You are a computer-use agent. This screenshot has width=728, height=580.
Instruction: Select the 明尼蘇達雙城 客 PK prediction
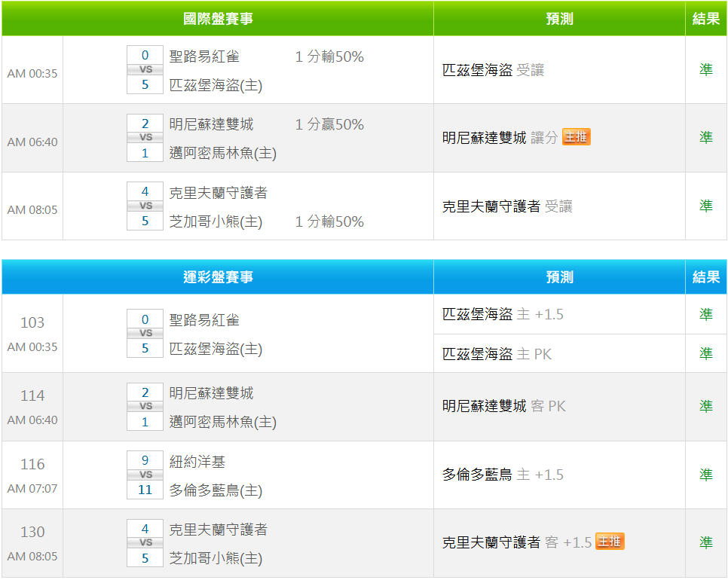[x=503, y=406]
